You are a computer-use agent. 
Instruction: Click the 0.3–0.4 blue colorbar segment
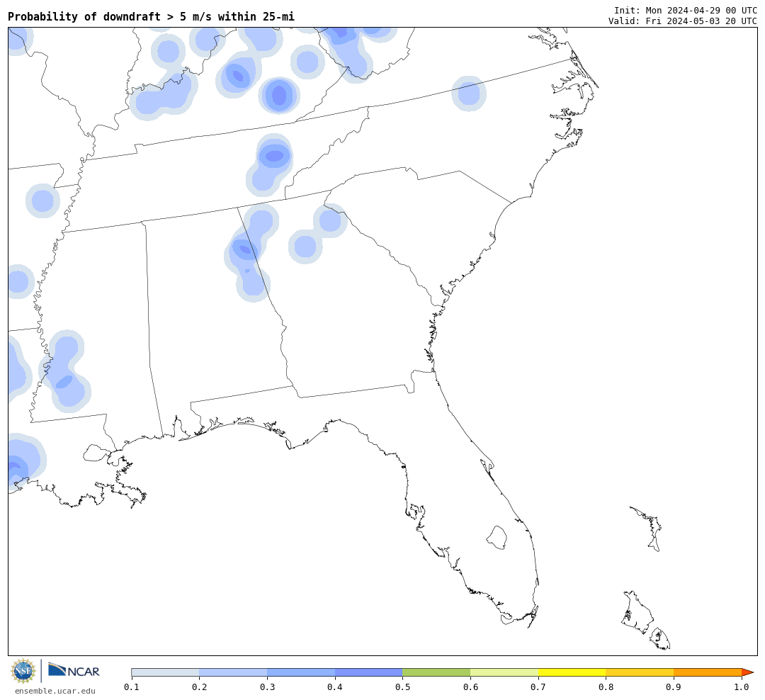pyautogui.click(x=301, y=672)
